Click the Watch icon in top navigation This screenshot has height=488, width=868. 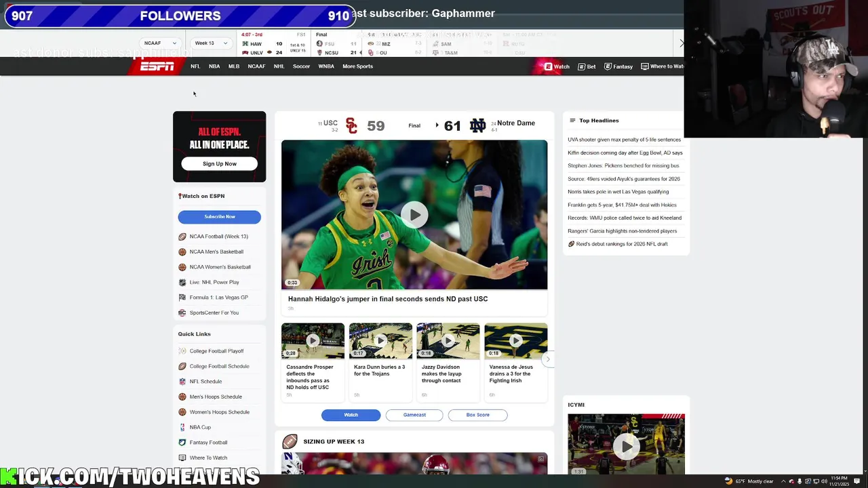tap(549, 66)
